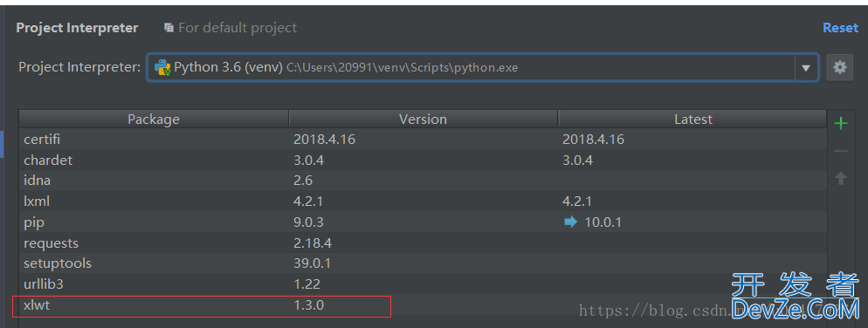Select the setuptools package row
This screenshot has width=868, height=328.
click(x=423, y=263)
